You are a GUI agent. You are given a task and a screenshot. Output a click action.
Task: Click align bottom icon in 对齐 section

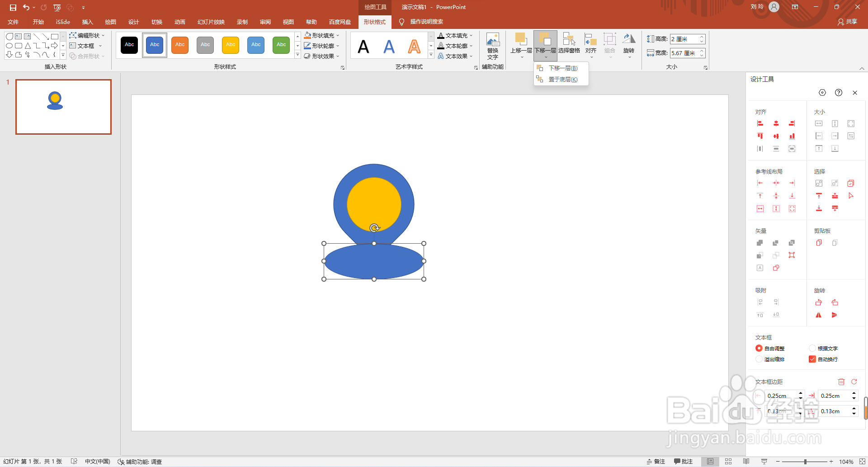click(792, 136)
